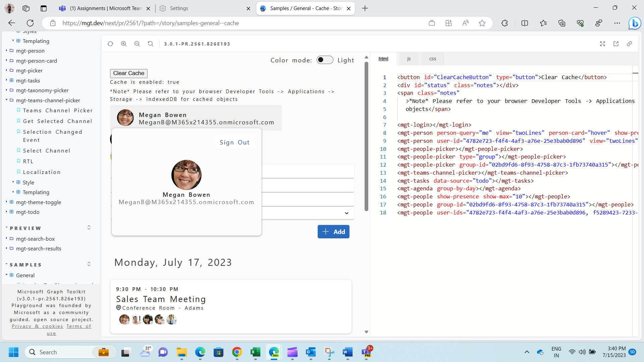Select the zoom out icon
Screen dimensions: 644x362
click(137, 44)
